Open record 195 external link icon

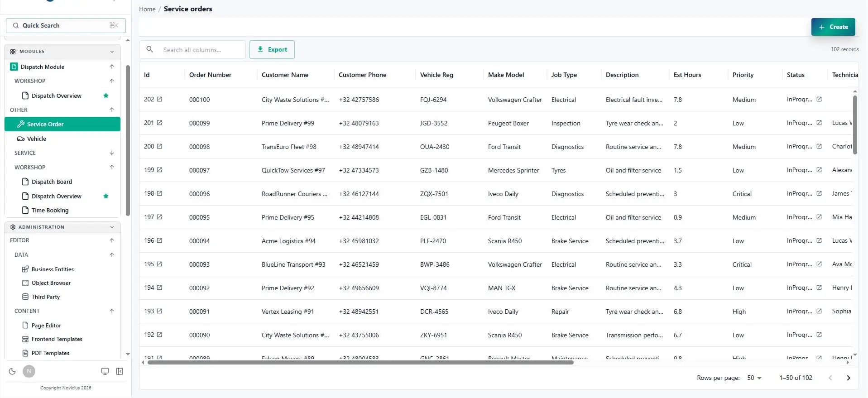(x=159, y=264)
